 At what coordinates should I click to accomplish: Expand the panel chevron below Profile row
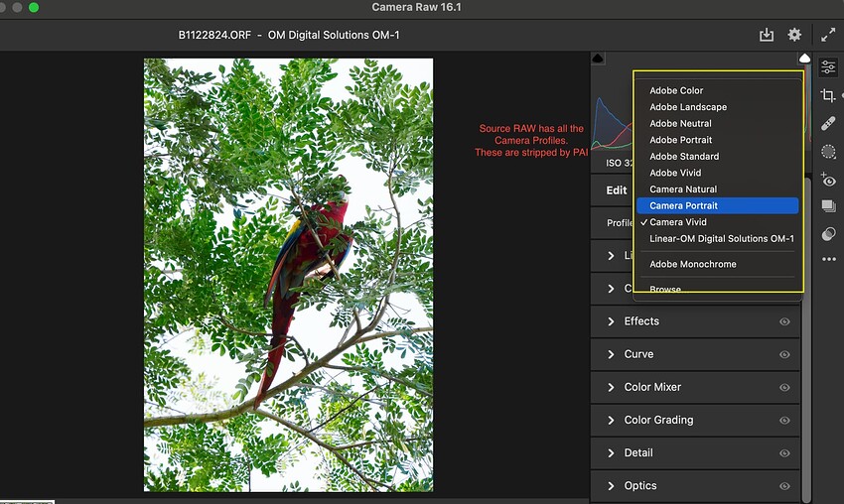pyautogui.click(x=611, y=256)
